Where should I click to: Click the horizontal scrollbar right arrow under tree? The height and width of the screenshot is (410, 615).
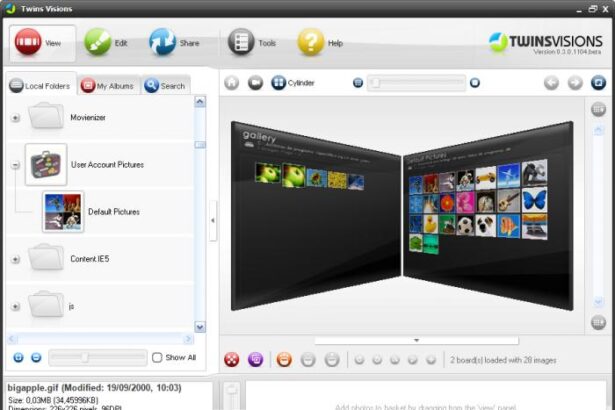coord(188,339)
